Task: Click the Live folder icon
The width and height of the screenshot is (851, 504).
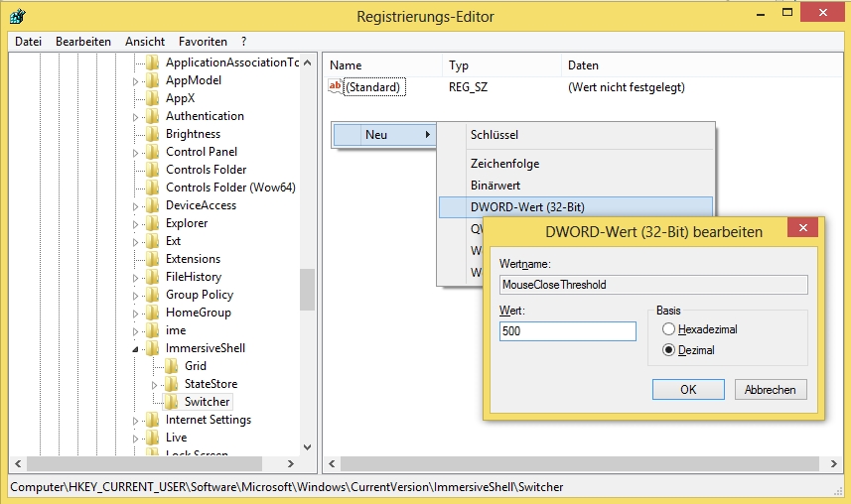Action: click(x=153, y=438)
